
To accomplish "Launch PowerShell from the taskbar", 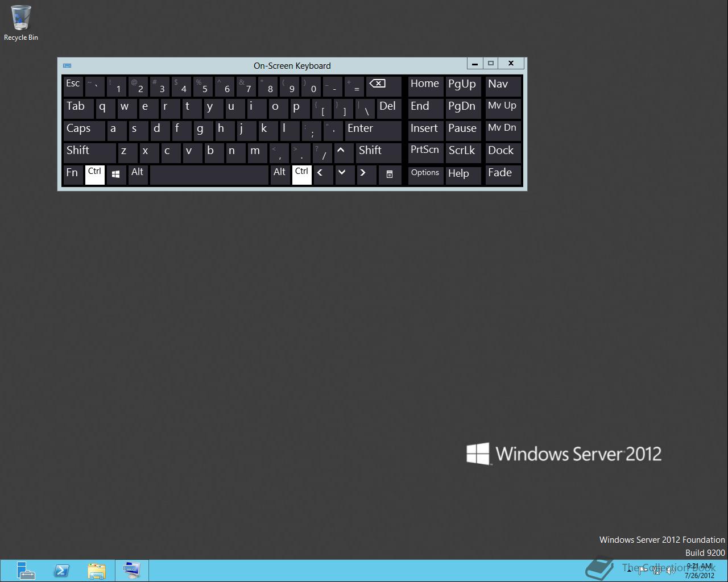I will 61,571.
